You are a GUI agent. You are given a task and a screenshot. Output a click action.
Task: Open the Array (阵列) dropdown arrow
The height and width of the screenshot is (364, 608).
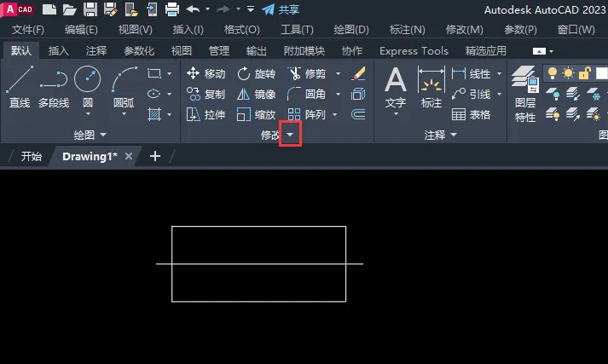click(x=334, y=114)
